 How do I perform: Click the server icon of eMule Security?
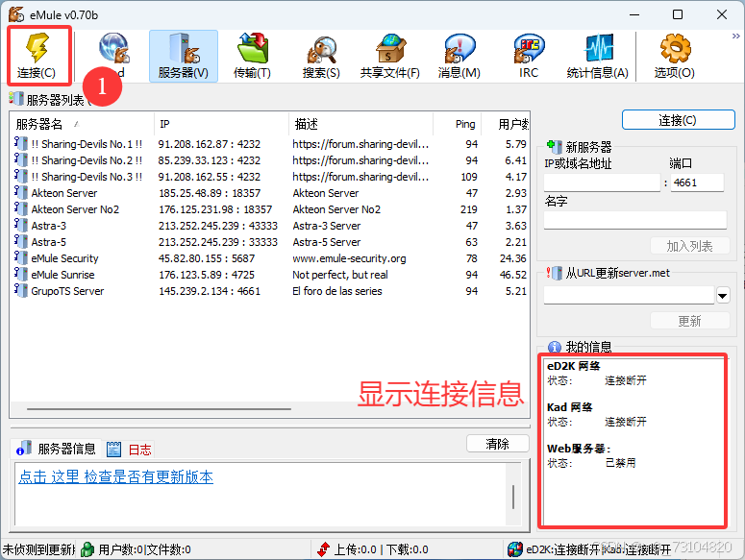(20, 258)
